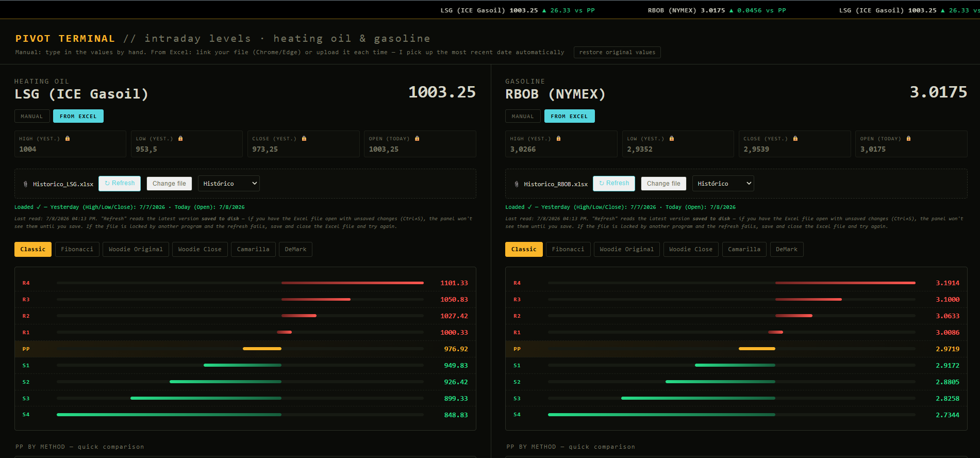Choose Woodie Close for RBOB
Image resolution: width=980 pixels, height=458 pixels.
coord(691,249)
